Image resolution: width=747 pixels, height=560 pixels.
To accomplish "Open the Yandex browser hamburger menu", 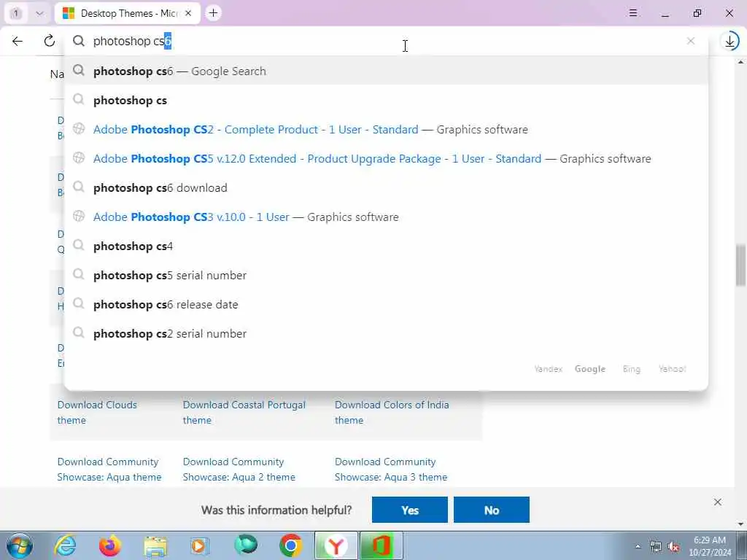I will [632, 13].
